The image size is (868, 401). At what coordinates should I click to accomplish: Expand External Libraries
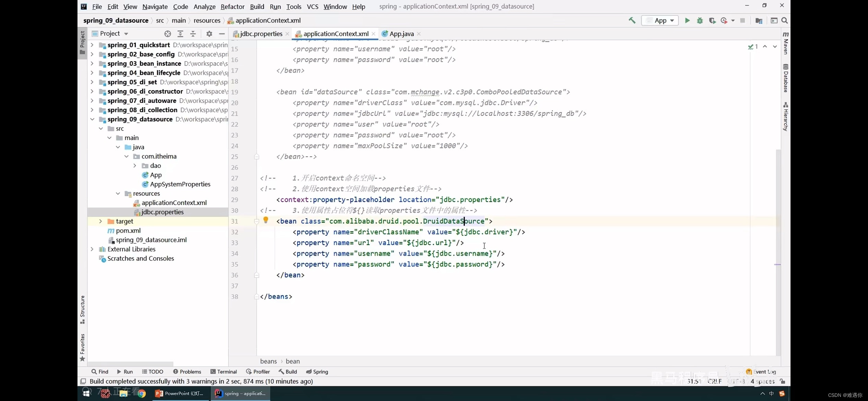92,249
